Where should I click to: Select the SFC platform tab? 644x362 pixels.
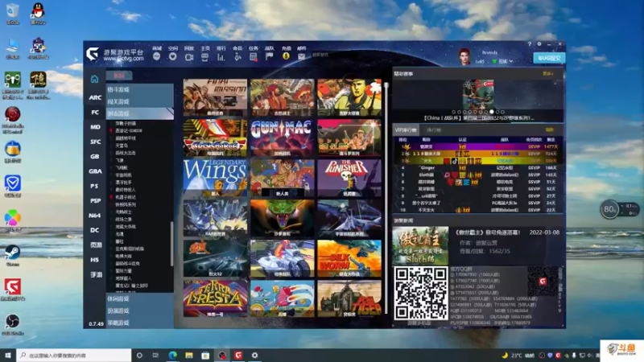pos(95,142)
